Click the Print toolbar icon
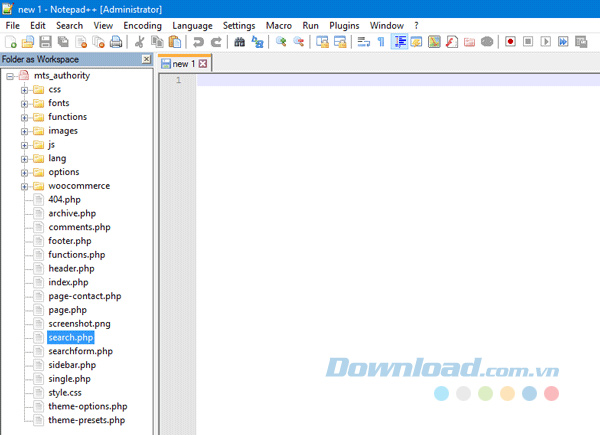600x435 pixels. pyautogui.click(x=116, y=42)
